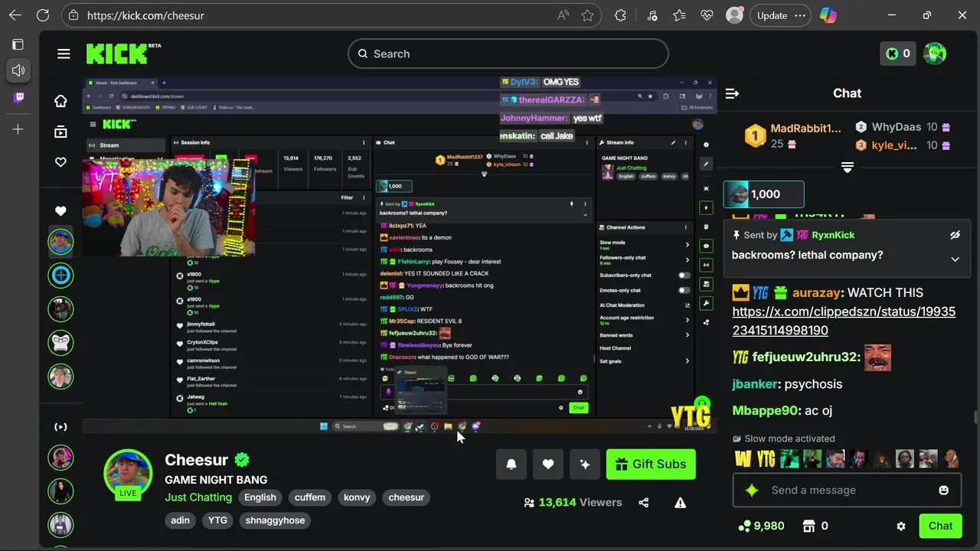Open the Kick wallet balance showing 0
This screenshot has width=980, height=551.
click(897, 54)
